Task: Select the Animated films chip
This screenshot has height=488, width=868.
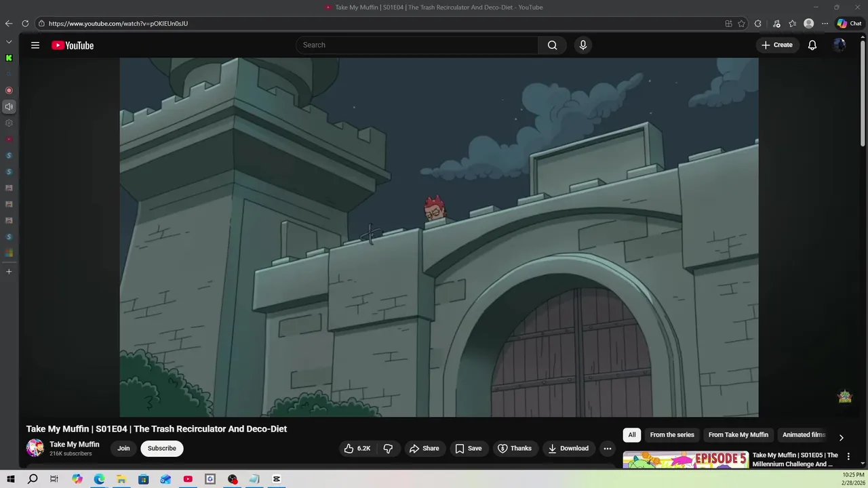Action: (x=804, y=435)
